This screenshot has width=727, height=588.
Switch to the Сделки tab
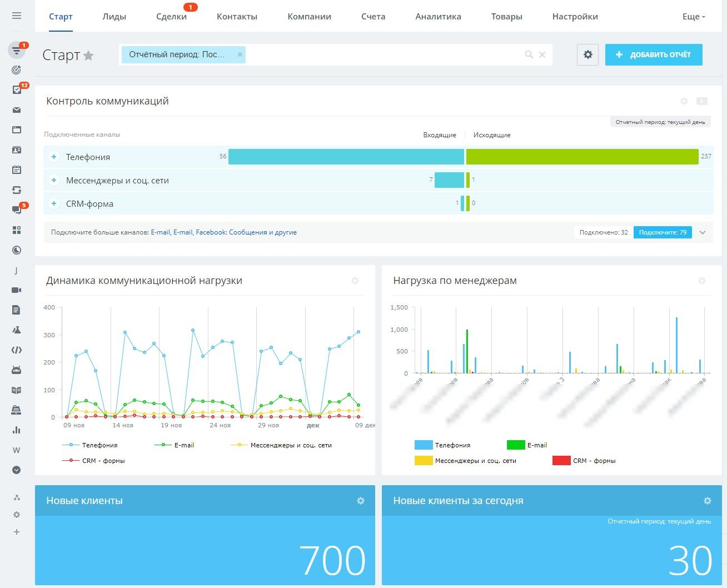pyautogui.click(x=171, y=17)
